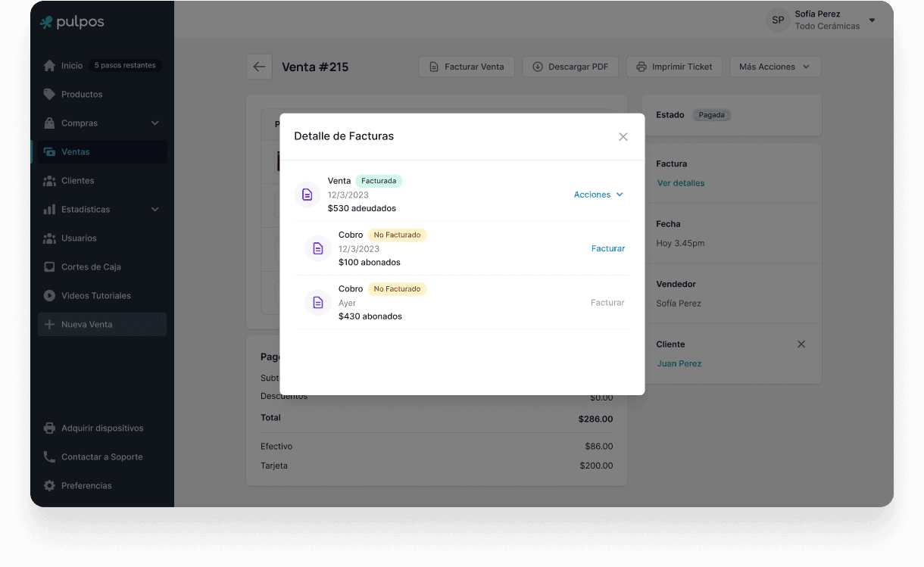924x567 pixels.
Task: Expand the Compras sidebar submenu
Action: click(x=155, y=123)
